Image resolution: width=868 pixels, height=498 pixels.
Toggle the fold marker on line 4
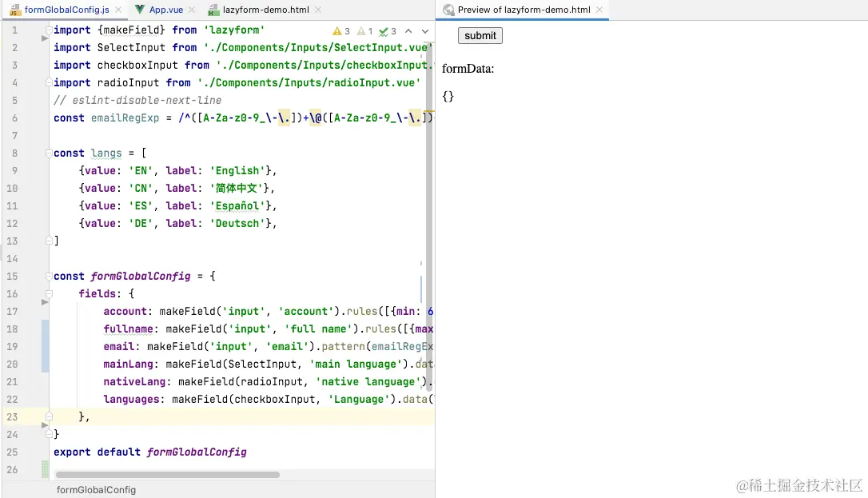(49, 82)
